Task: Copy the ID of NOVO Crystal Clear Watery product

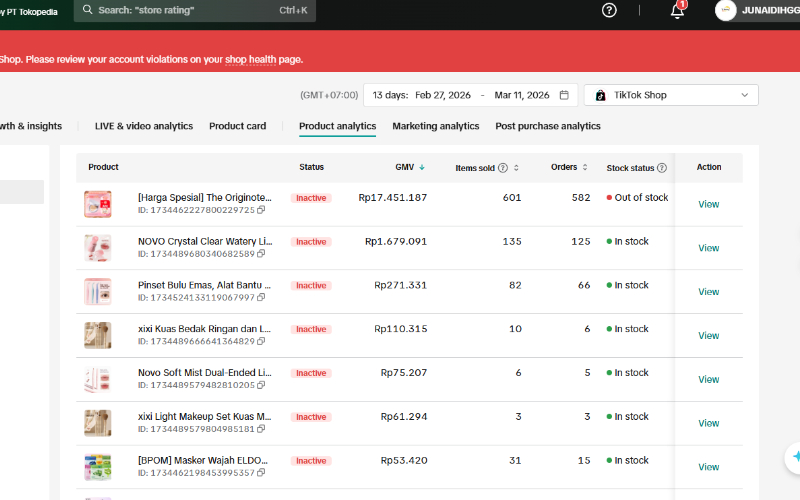Action: [261, 254]
